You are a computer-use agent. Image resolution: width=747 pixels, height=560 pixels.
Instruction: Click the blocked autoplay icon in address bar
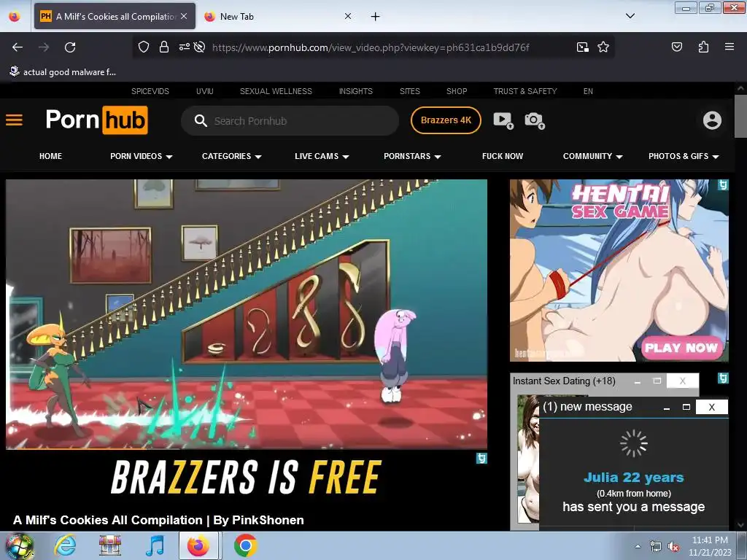point(200,47)
